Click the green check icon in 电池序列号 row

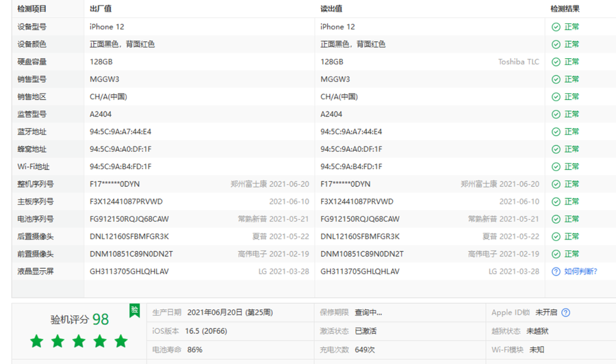pos(556,219)
